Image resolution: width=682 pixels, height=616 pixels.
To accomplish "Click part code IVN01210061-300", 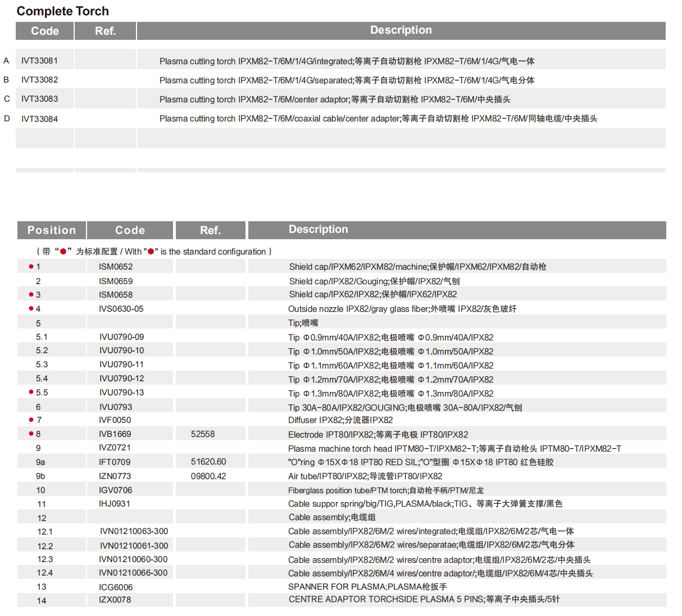I will 134,546.
